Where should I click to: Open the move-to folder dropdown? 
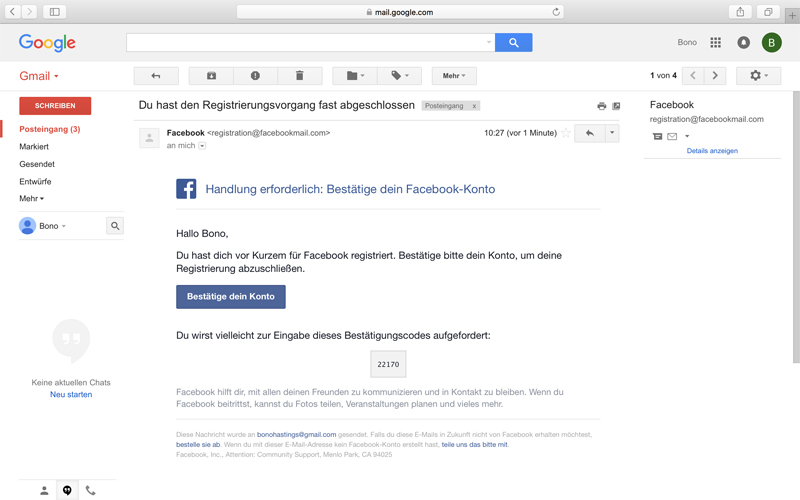(x=355, y=76)
